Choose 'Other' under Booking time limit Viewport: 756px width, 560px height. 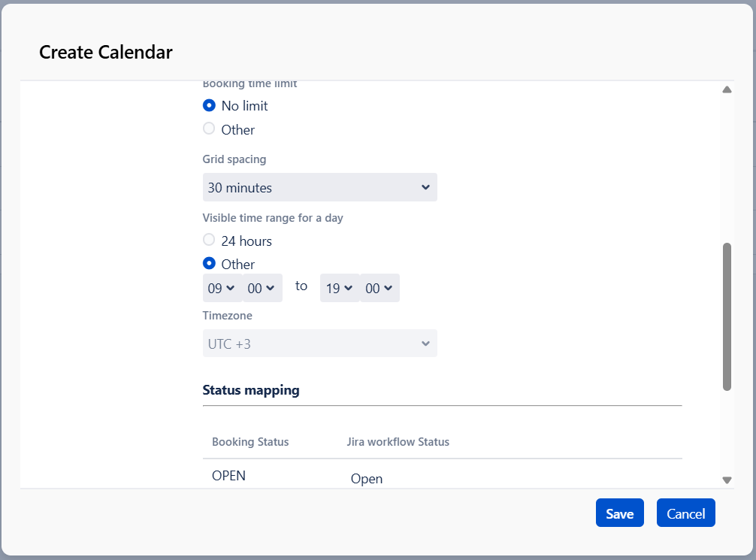pyautogui.click(x=210, y=129)
